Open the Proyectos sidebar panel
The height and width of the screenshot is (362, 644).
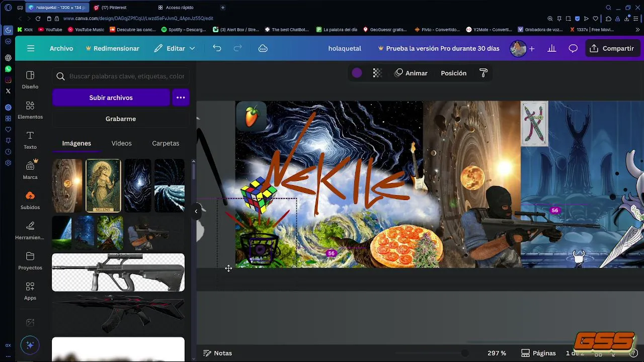tap(30, 261)
